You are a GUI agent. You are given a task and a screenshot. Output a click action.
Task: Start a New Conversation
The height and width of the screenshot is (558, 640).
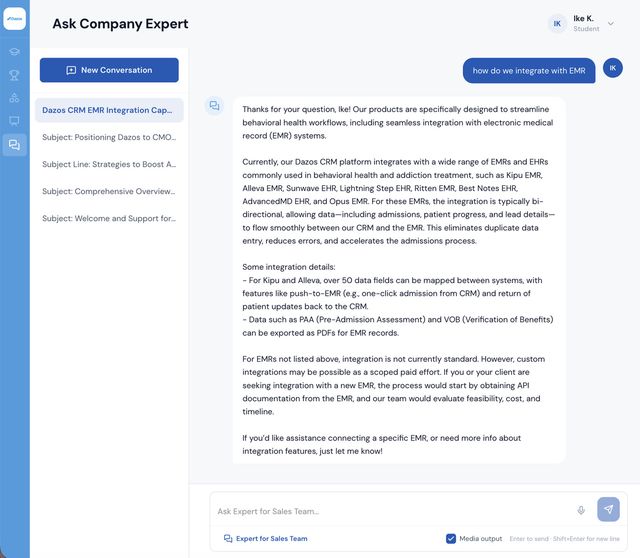(x=109, y=70)
